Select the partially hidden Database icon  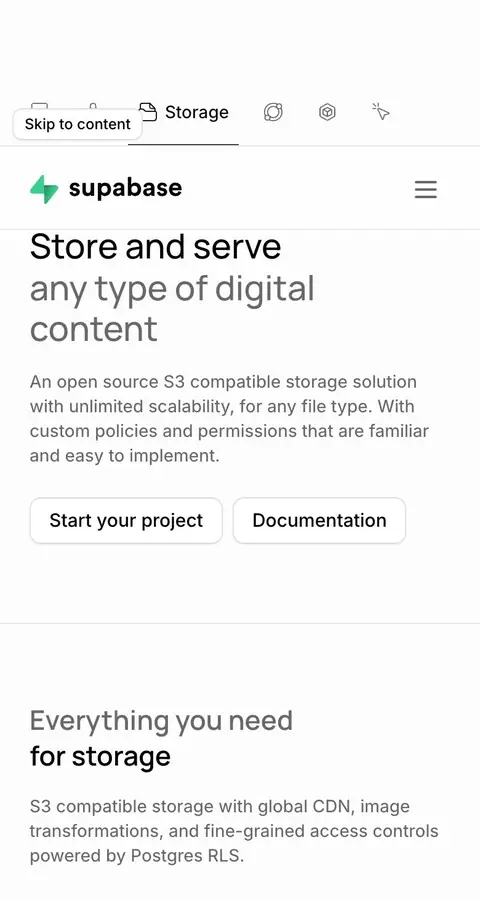pyautogui.click(x=39, y=106)
